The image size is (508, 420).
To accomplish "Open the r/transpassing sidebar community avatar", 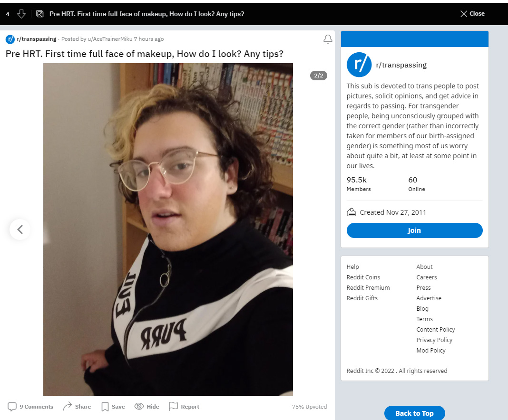I will [359, 65].
